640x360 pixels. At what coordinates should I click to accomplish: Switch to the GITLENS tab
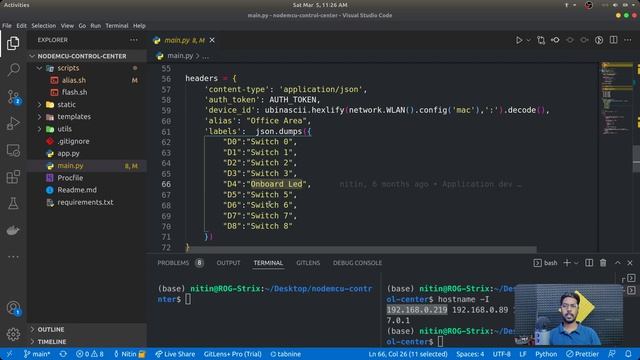[308, 263]
